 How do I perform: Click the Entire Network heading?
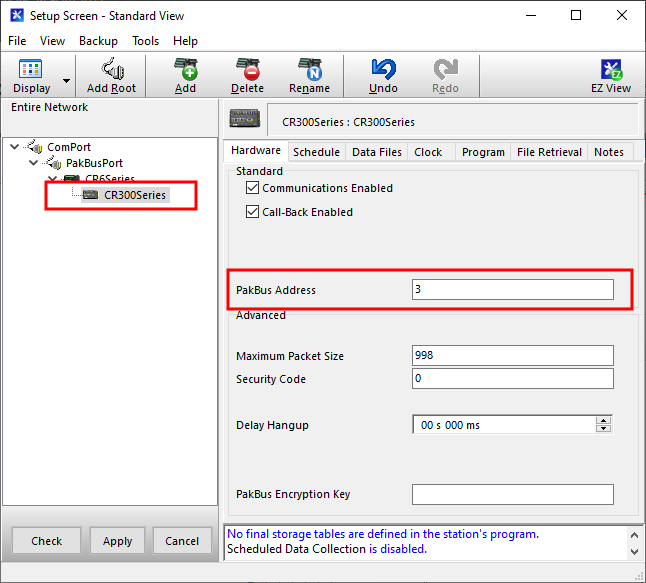coord(49,107)
